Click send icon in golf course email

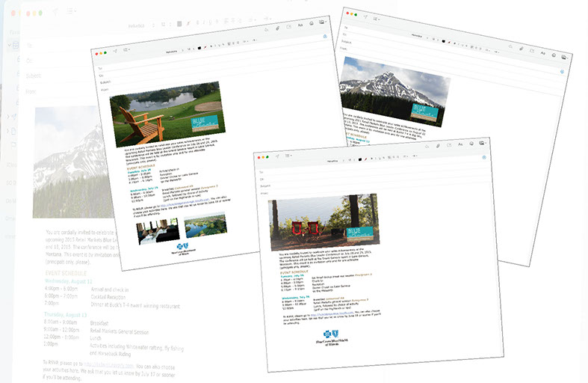pyautogui.click(x=116, y=51)
